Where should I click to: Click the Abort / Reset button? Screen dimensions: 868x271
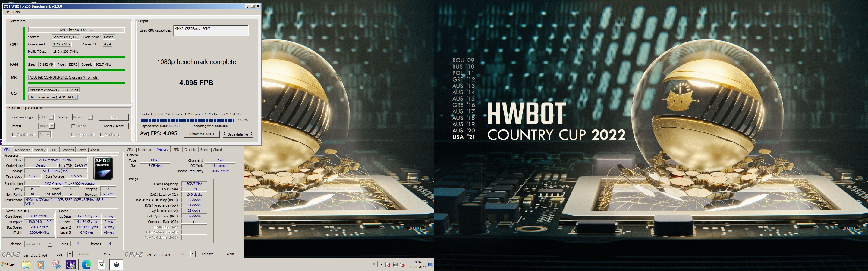coord(114,126)
